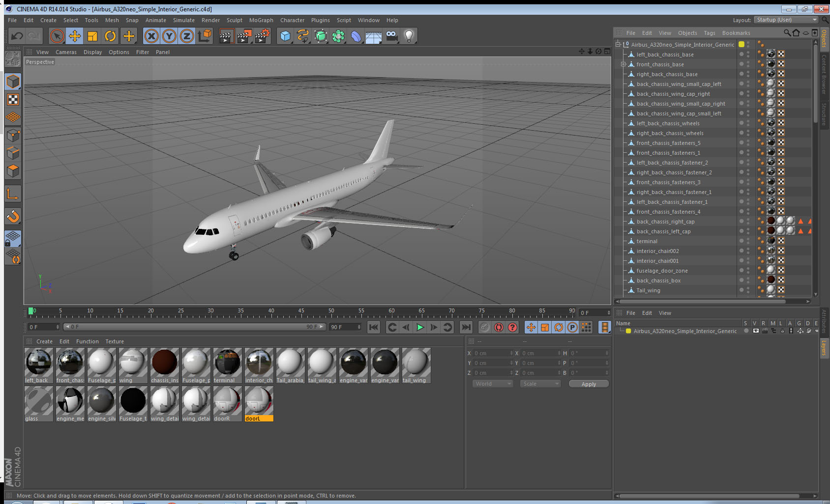Open Object Manager Bookmarks menu
Screen dimensions: 830x504
click(736, 33)
